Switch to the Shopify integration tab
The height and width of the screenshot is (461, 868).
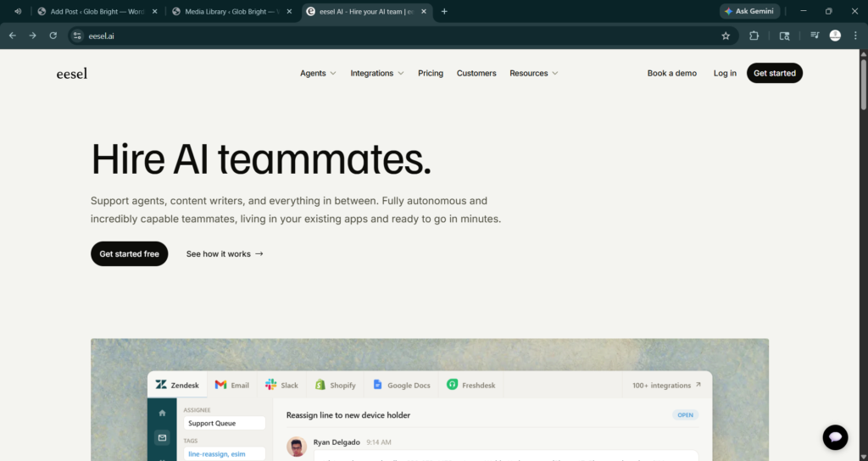click(x=335, y=385)
